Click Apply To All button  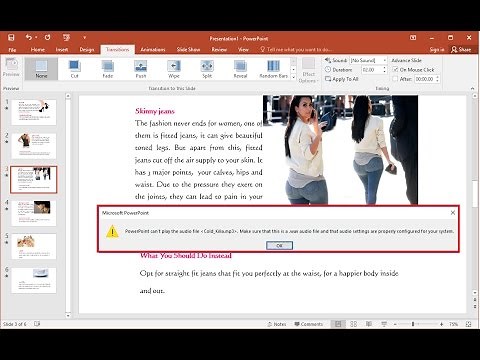coord(342,79)
